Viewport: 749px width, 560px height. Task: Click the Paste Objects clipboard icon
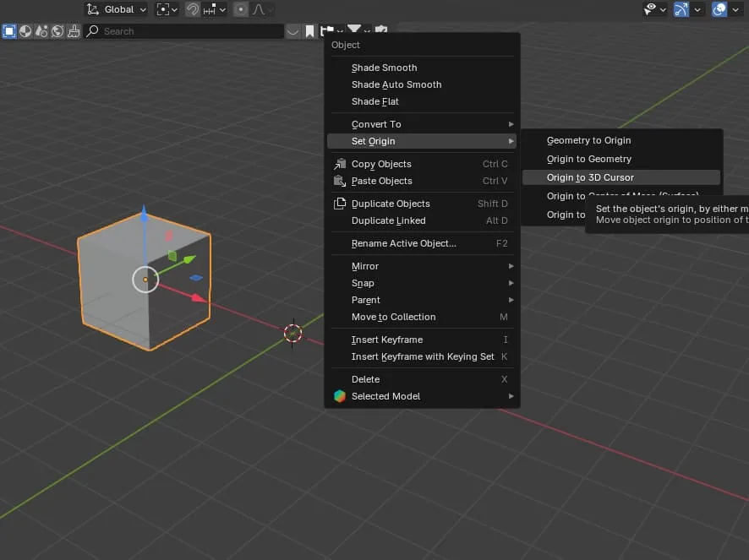click(340, 181)
